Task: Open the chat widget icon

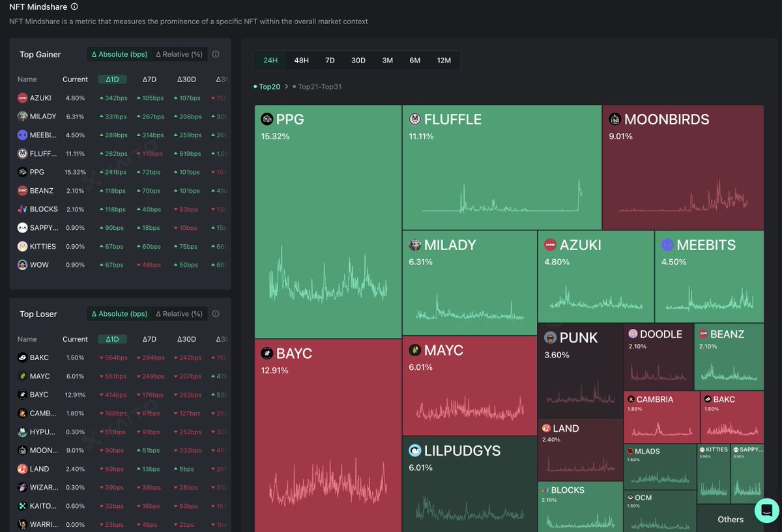Action: pyautogui.click(x=766, y=510)
